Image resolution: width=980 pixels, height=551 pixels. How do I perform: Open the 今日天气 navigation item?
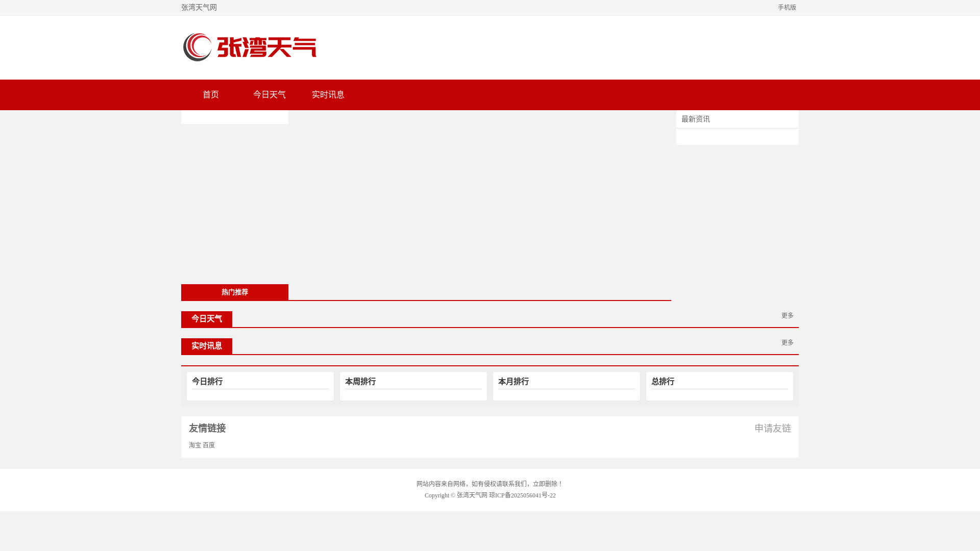coord(269,95)
